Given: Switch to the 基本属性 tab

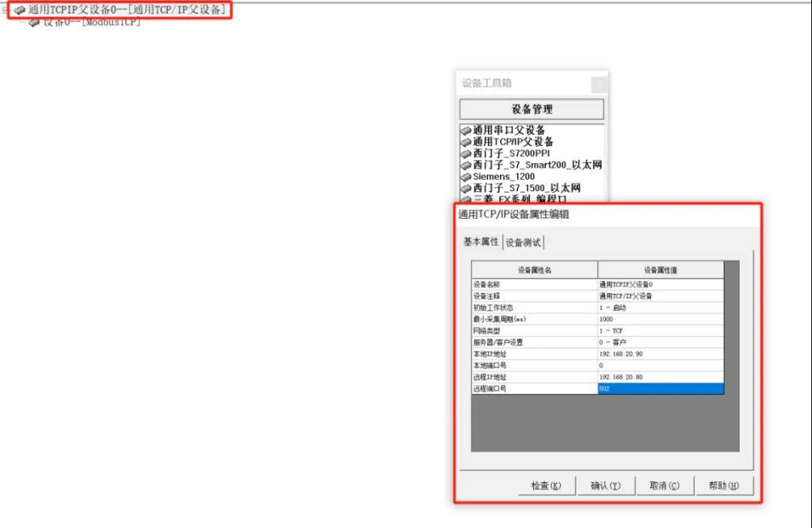Looking at the screenshot, I should [x=480, y=241].
